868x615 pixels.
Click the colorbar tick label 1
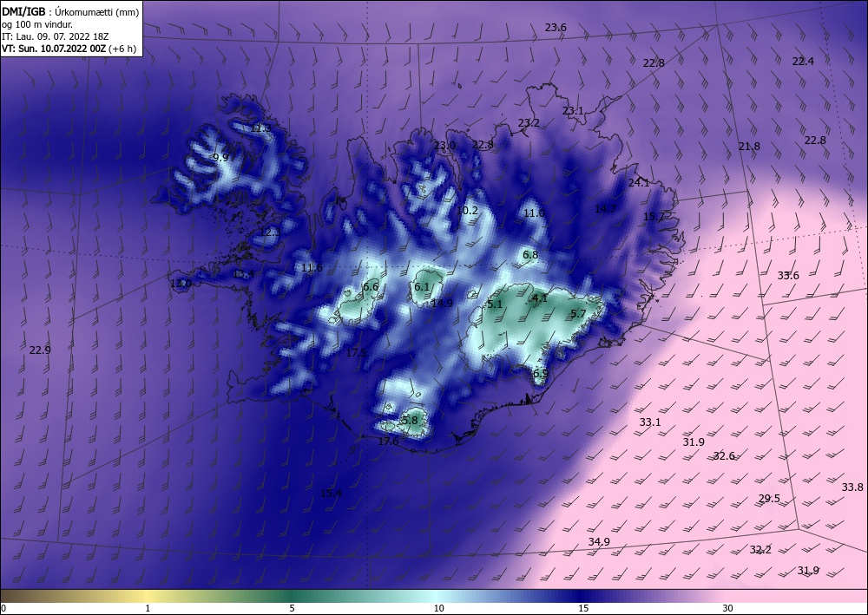click(x=148, y=608)
